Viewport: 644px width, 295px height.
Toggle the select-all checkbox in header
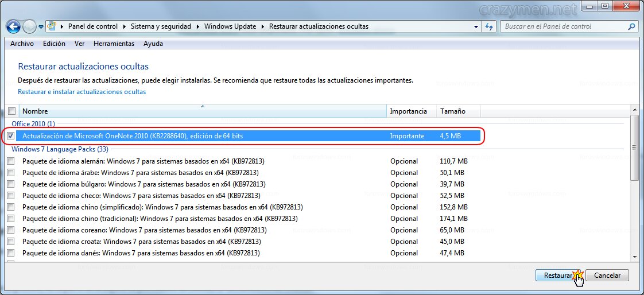(12, 111)
